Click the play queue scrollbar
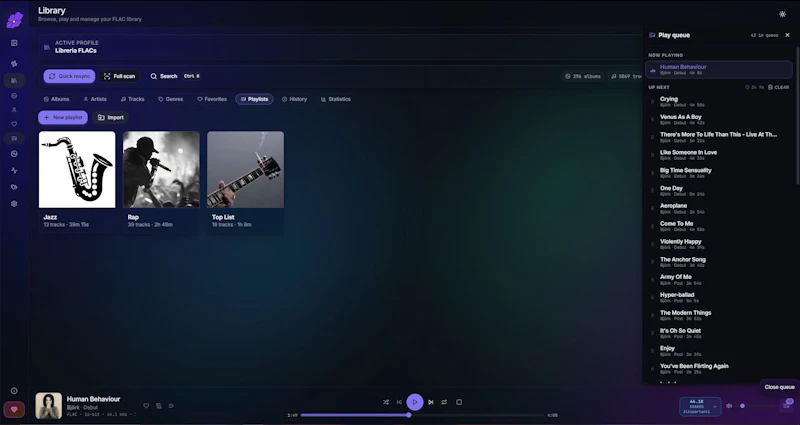This screenshot has width=800, height=425. (797, 115)
